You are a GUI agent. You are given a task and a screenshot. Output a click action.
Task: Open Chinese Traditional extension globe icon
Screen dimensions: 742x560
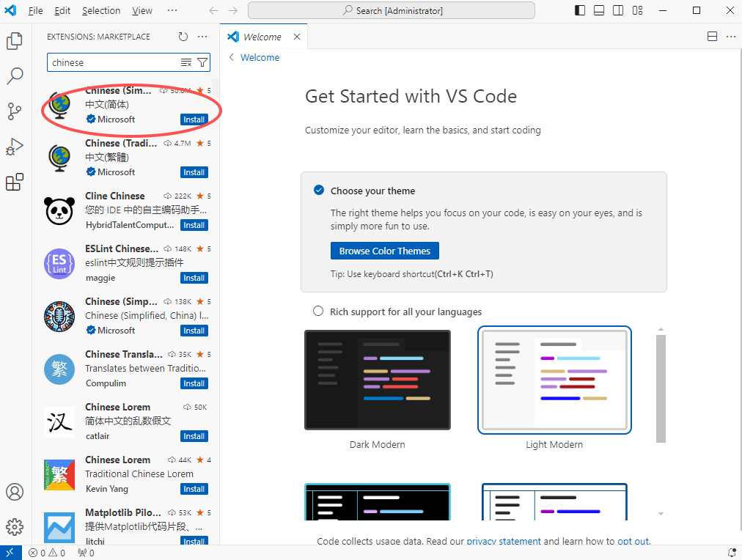tap(59, 158)
